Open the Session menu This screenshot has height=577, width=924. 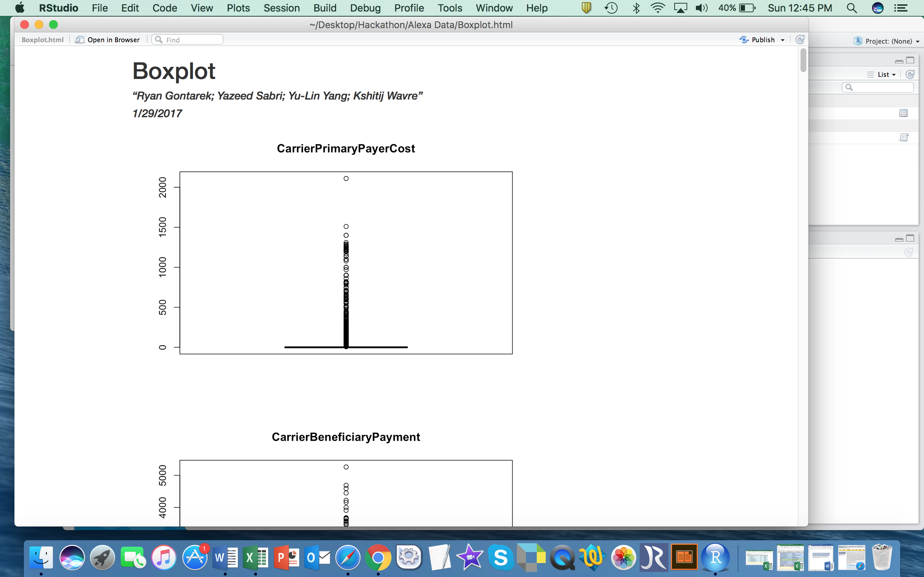(x=282, y=8)
